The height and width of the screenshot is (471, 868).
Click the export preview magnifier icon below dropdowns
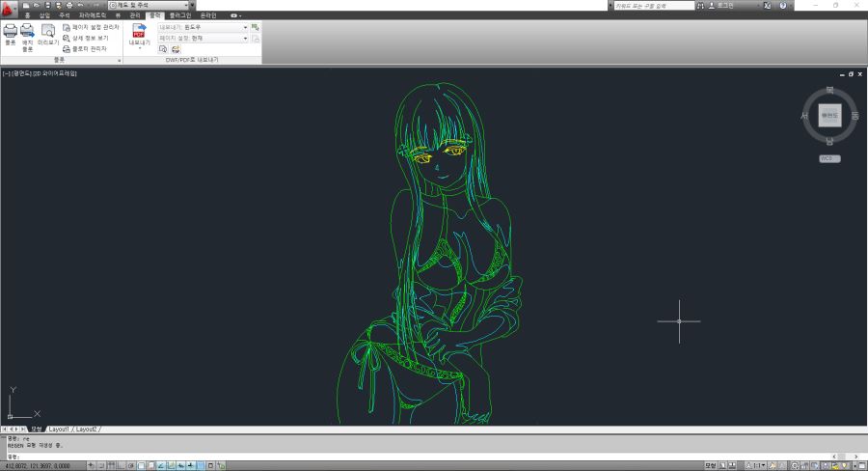pyautogui.click(x=163, y=49)
